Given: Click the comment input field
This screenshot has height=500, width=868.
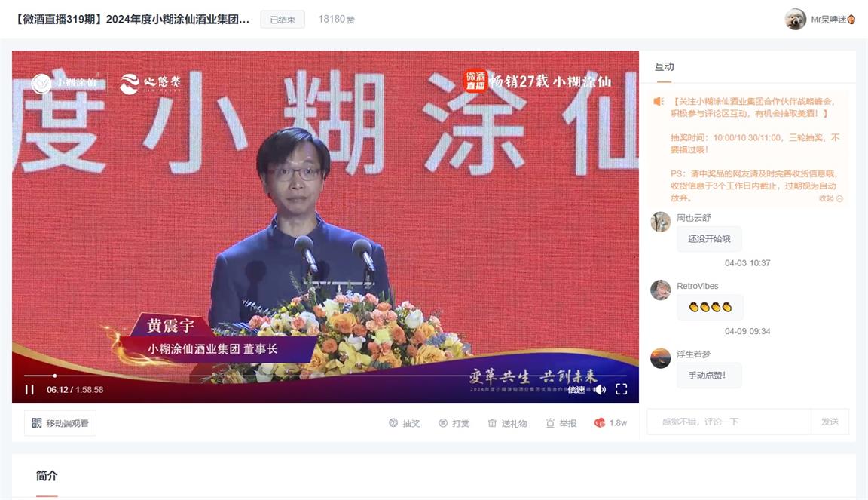Looking at the screenshot, I should (x=729, y=422).
